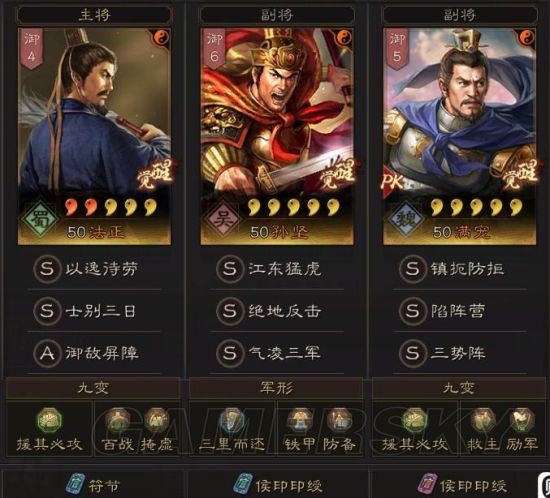Open the 满宠 general portrait card

click(x=460, y=136)
